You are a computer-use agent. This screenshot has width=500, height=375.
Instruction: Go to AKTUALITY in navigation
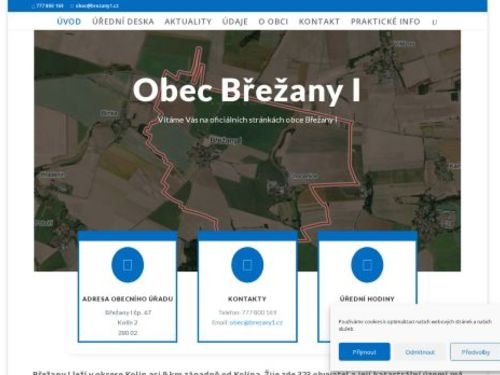(188, 22)
